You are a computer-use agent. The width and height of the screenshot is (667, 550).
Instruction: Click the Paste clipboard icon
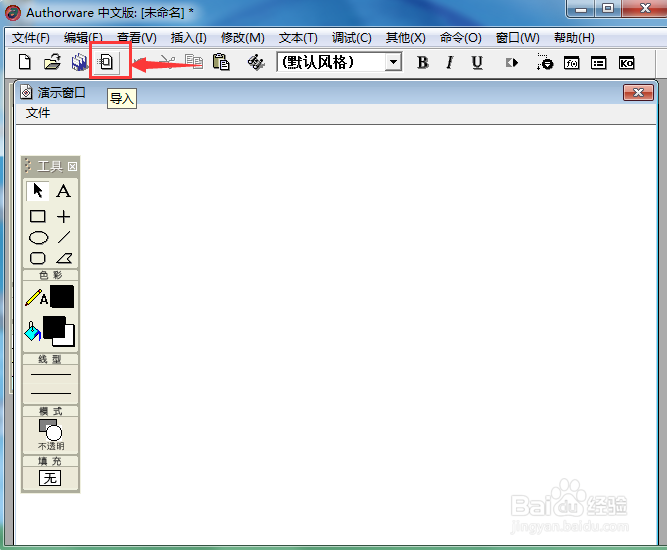(221, 62)
